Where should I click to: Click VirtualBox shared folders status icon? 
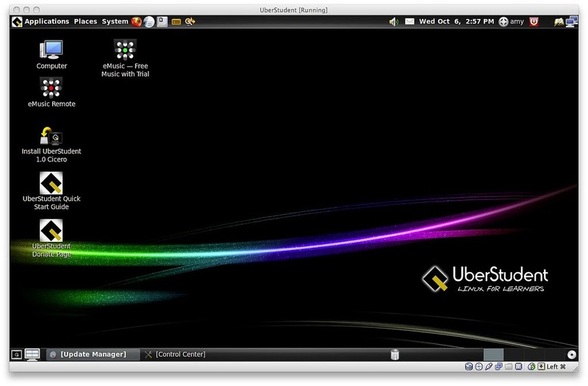[x=509, y=366]
